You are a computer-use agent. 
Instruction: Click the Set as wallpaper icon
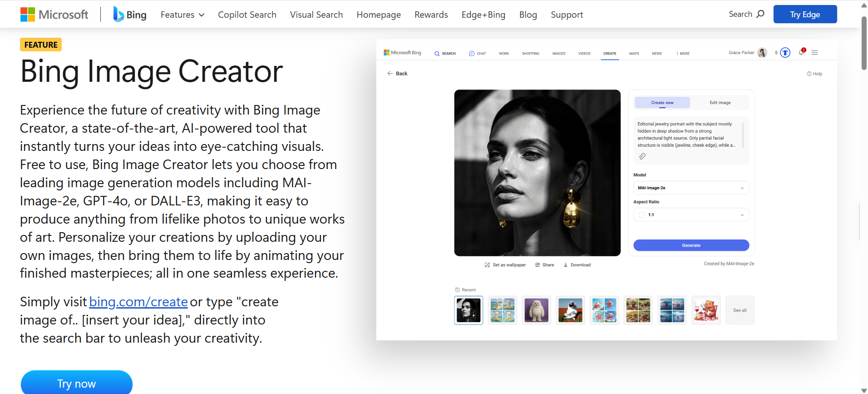[x=487, y=265]
